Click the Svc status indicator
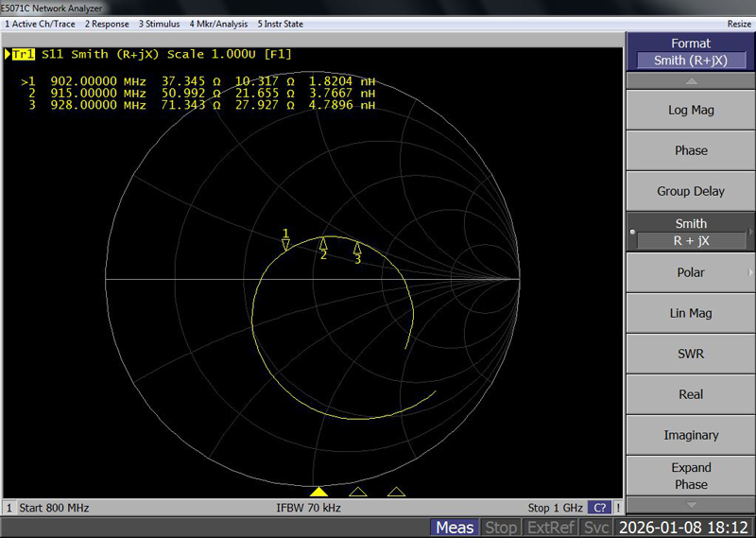This screenshot has height=538, width=756. [596, 528]
